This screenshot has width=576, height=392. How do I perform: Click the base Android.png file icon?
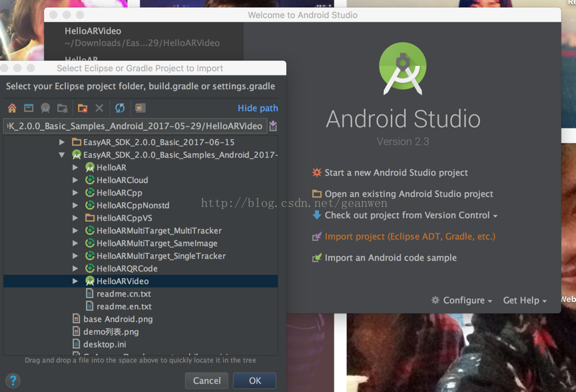click(76, 319)
